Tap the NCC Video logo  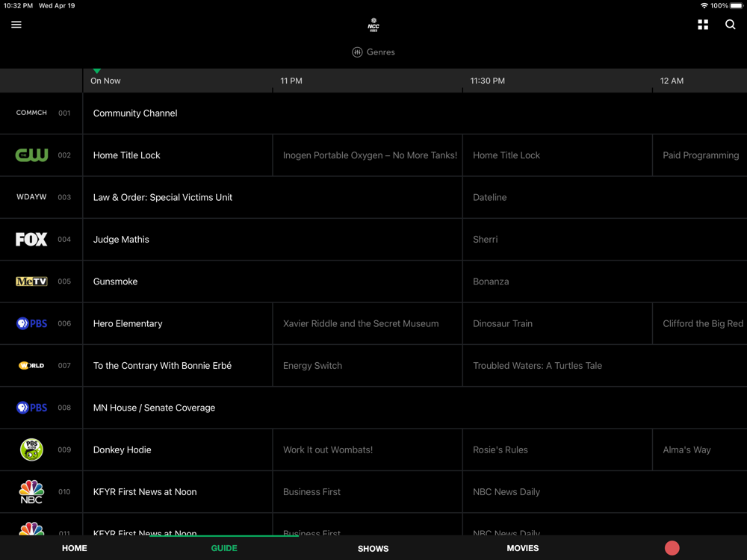click(373, 25)
